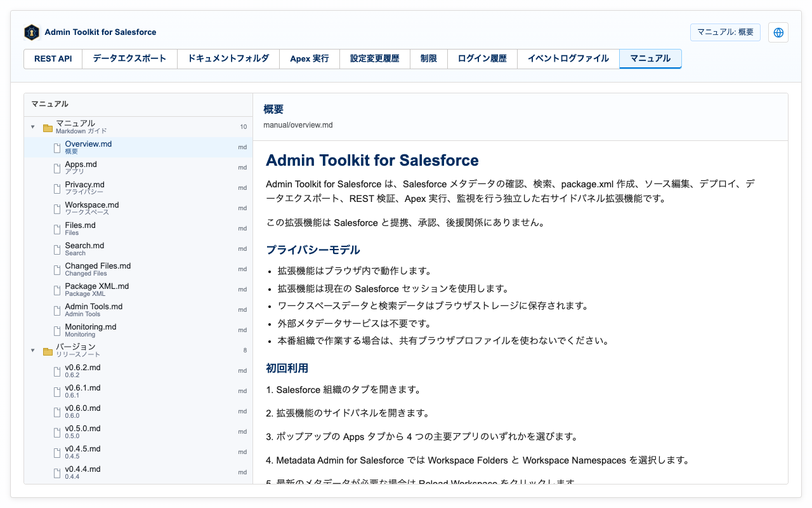
Task: Open release note v0.5.0.md
Action: [138, 432]
